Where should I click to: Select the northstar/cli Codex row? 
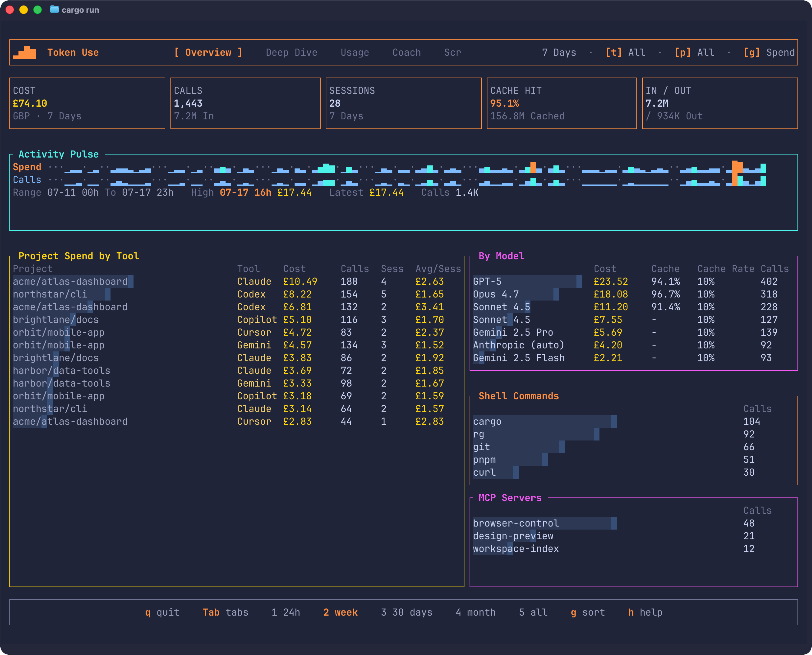(236, 294)
